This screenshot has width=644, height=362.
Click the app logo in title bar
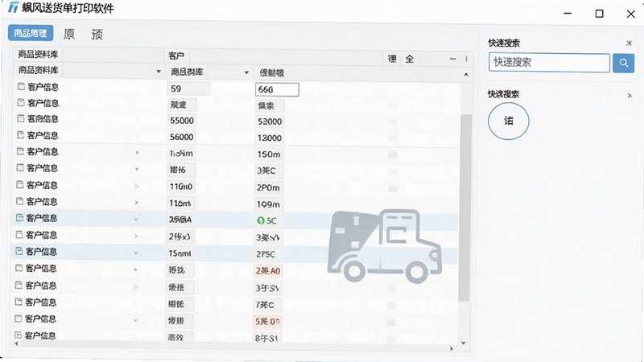tap(14, 7)
